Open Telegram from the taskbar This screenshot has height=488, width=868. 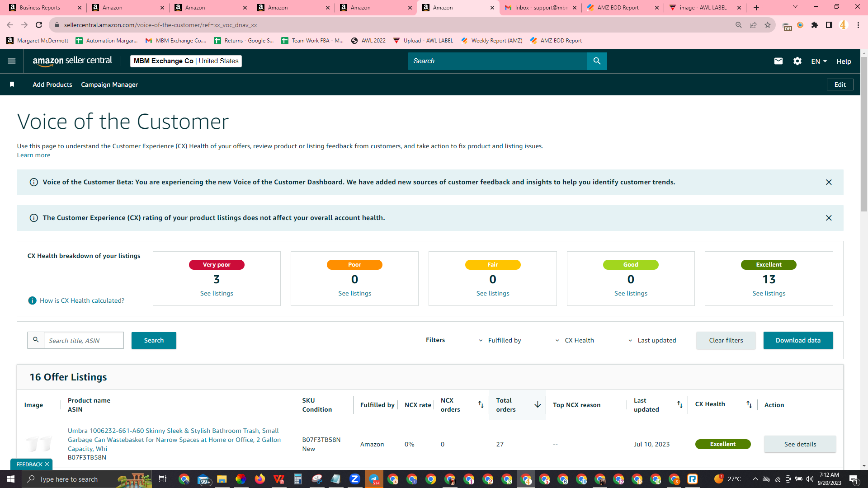tap(374, 479)
